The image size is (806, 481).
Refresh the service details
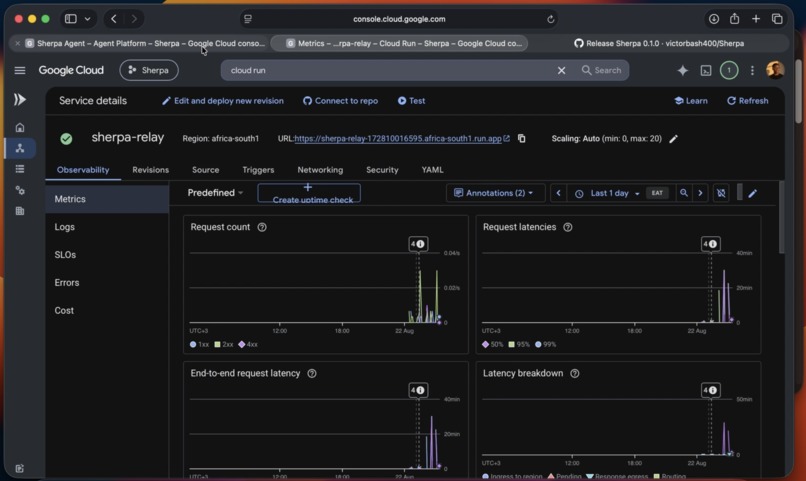[747, 101]
